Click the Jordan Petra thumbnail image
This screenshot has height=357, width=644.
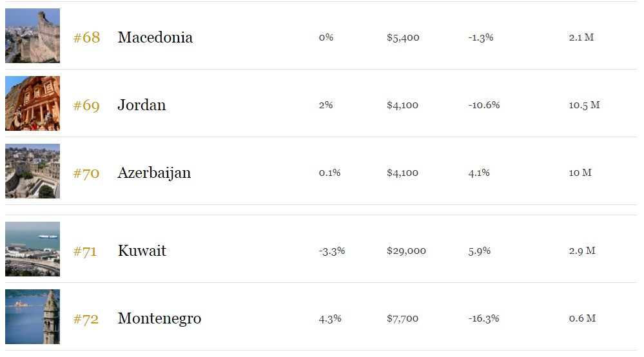coord(32,103)
